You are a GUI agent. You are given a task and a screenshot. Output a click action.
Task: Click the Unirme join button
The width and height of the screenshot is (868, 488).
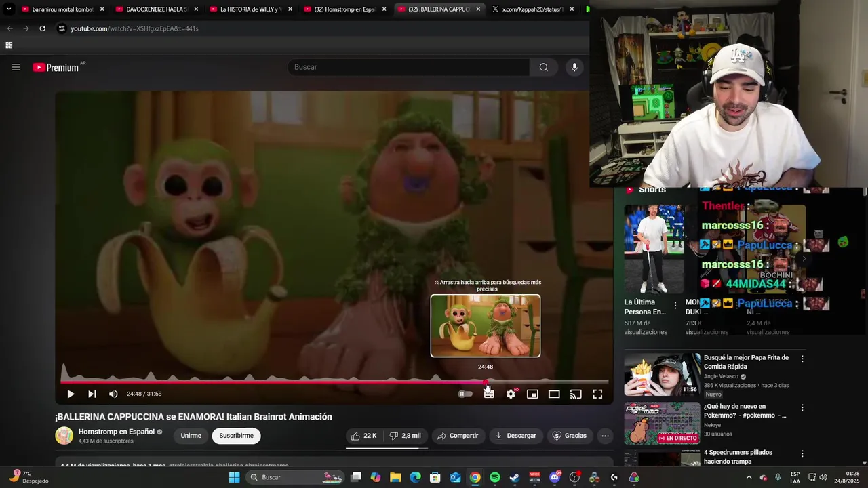pos(191,436)
